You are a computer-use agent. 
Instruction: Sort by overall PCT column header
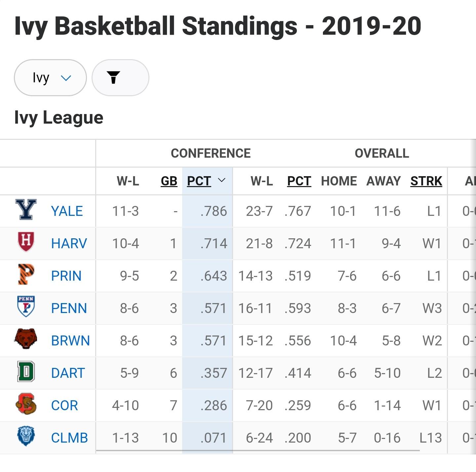[x=299, y=181]
